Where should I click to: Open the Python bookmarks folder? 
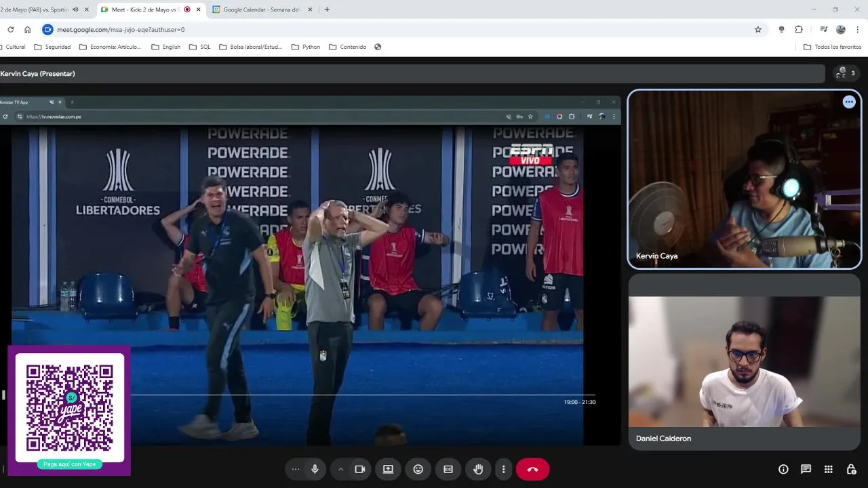[x=306, y=47]
